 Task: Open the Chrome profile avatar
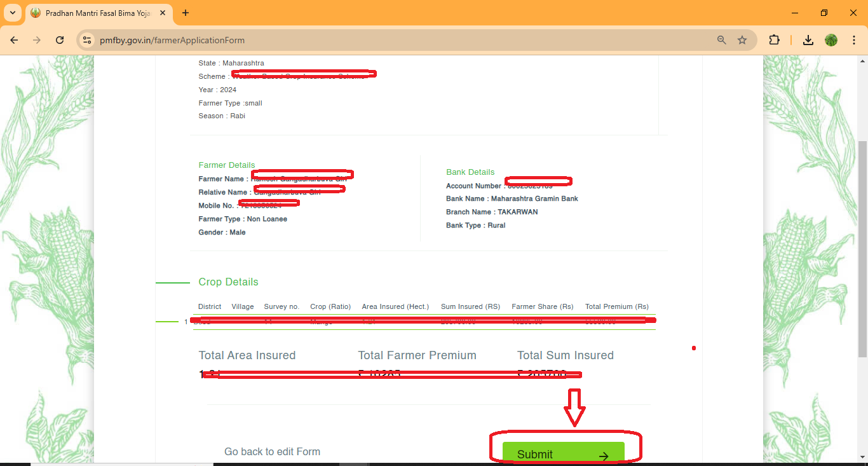[831, 40]
